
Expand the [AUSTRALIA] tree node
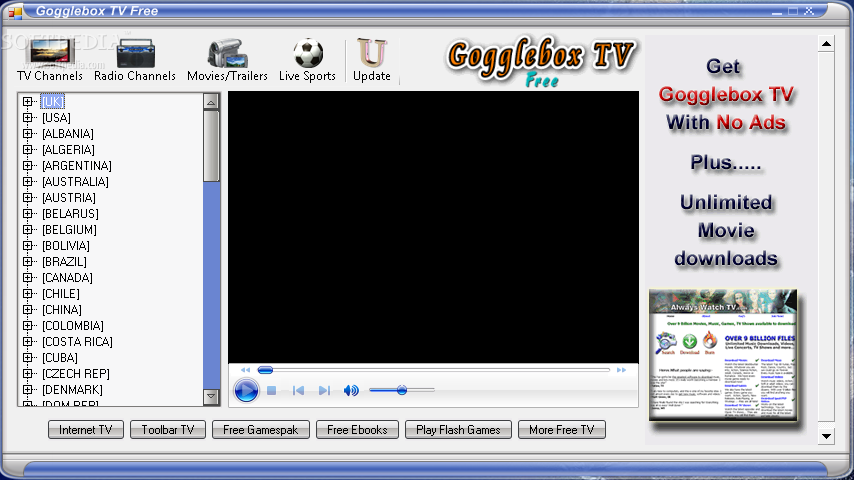point(27,181)
